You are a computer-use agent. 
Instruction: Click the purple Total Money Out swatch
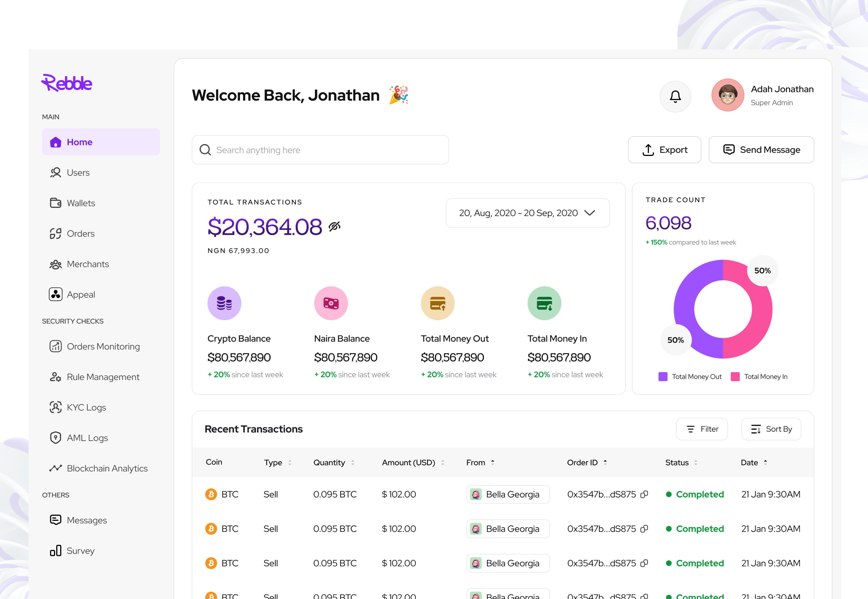663,376
